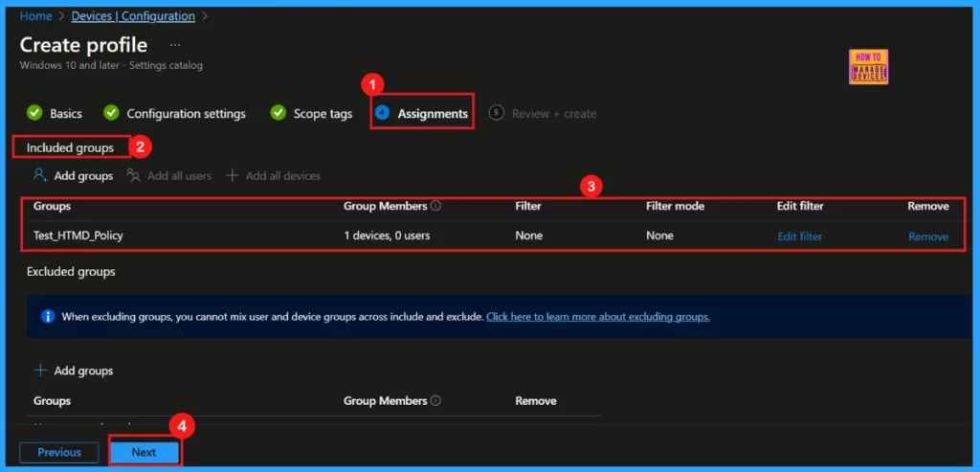
Task: Click the Configuration settings green checkmark icon
Action: [x=111, y=113]
